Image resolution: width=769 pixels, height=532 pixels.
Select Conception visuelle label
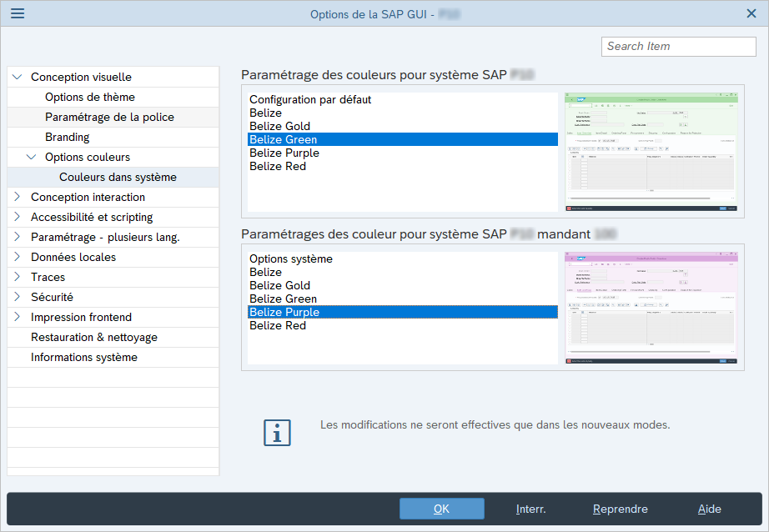click(81, 77)
